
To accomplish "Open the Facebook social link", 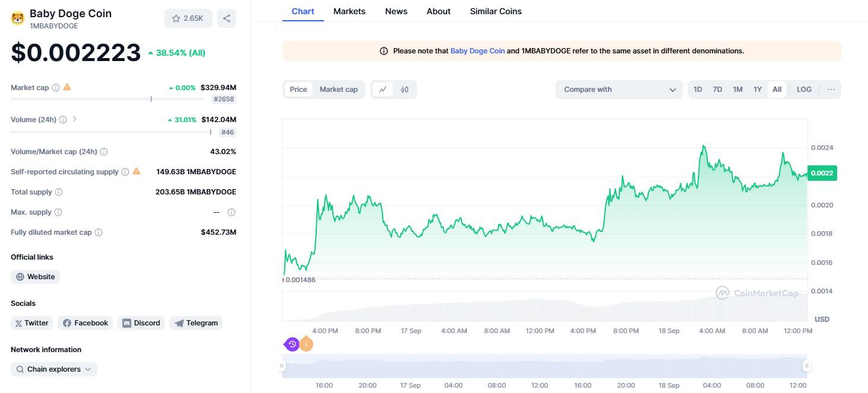I will 85,323.
